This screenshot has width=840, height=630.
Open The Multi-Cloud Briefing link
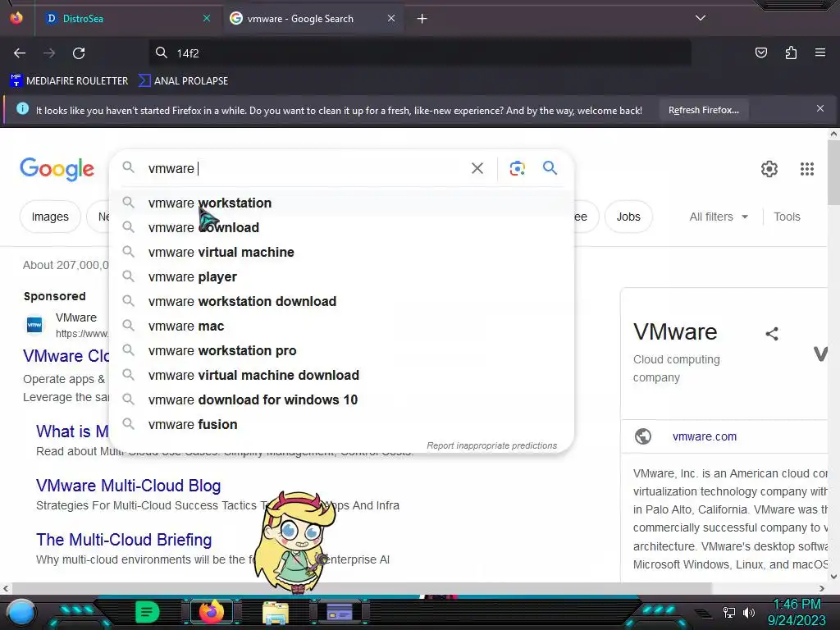124,540
